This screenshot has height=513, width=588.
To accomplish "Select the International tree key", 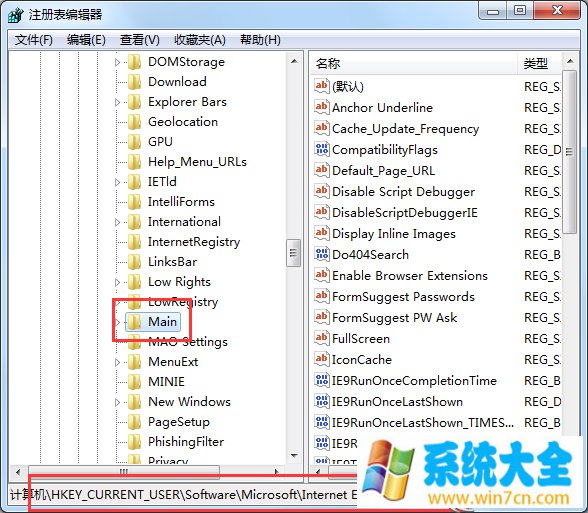I will click(x=184, y=222).
